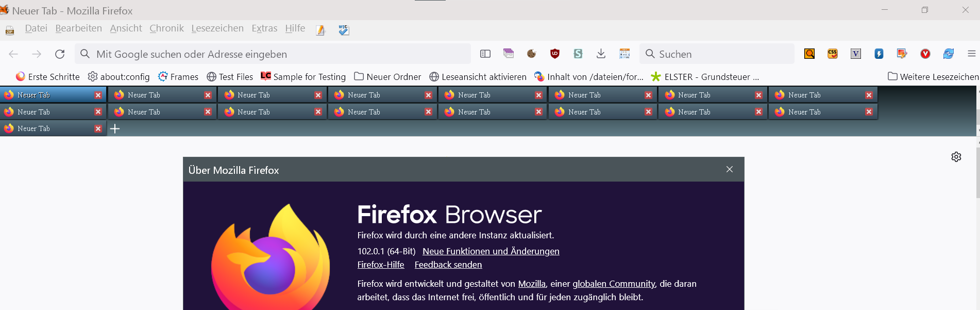Open the Firefox hamburger application menu

(972, 54)
